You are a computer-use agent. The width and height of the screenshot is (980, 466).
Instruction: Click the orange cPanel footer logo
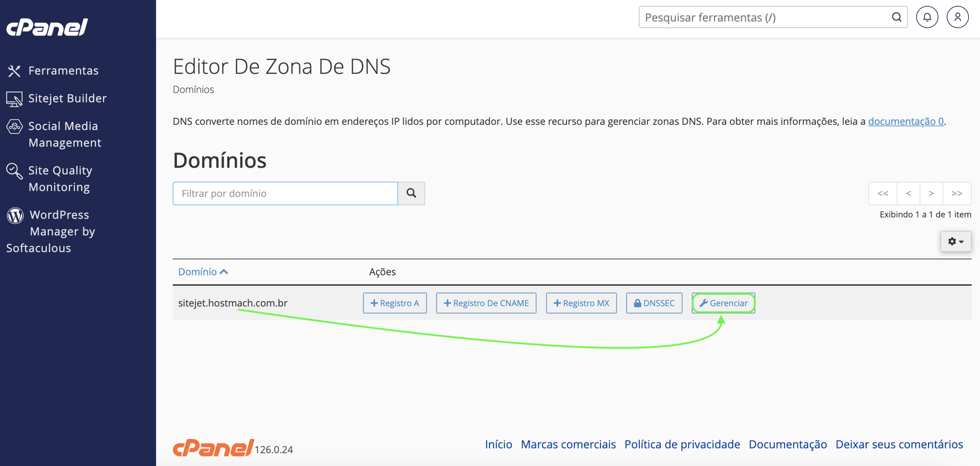(x=213, y=448)
